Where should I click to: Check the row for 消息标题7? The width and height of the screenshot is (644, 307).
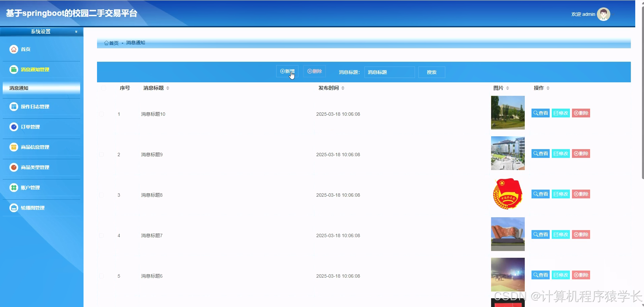tap(101, 235)
